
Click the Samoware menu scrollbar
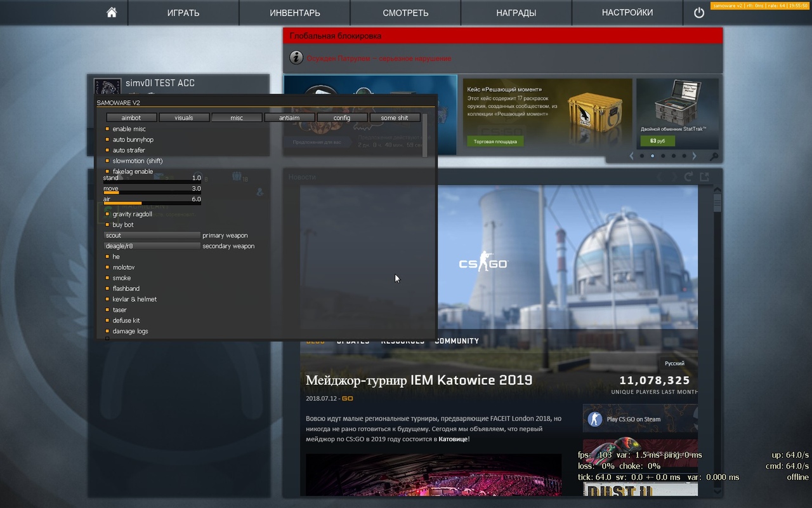(x=425, y=135)
